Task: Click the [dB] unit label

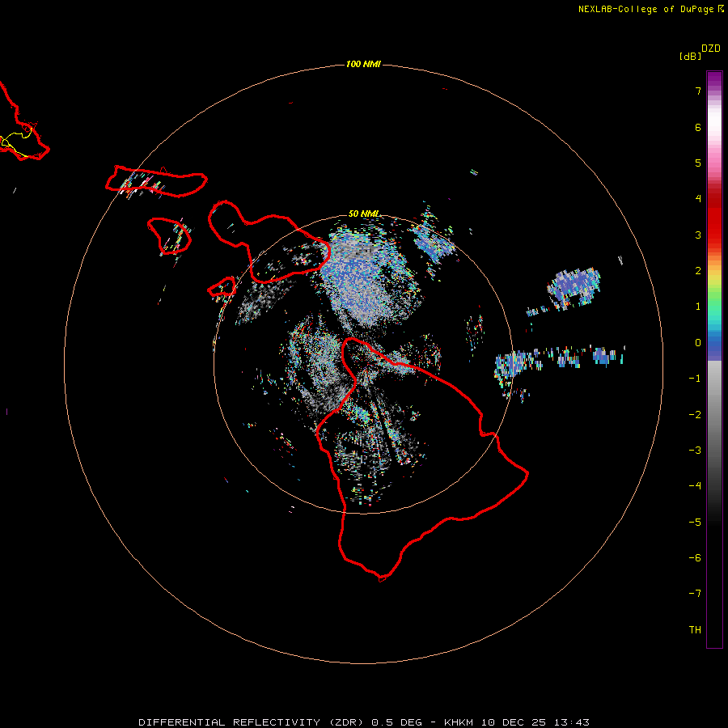Action: click(x=690, y=56)
